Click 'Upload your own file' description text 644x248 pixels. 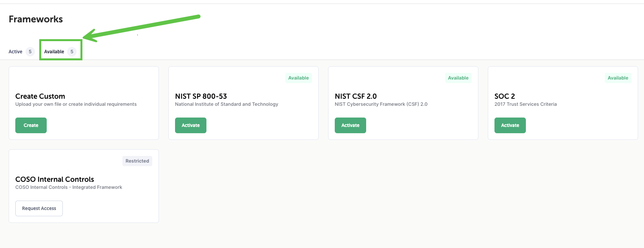tap(76, 104)
